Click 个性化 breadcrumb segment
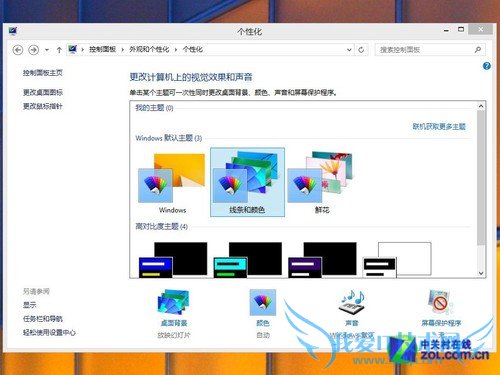 point(193,49)
